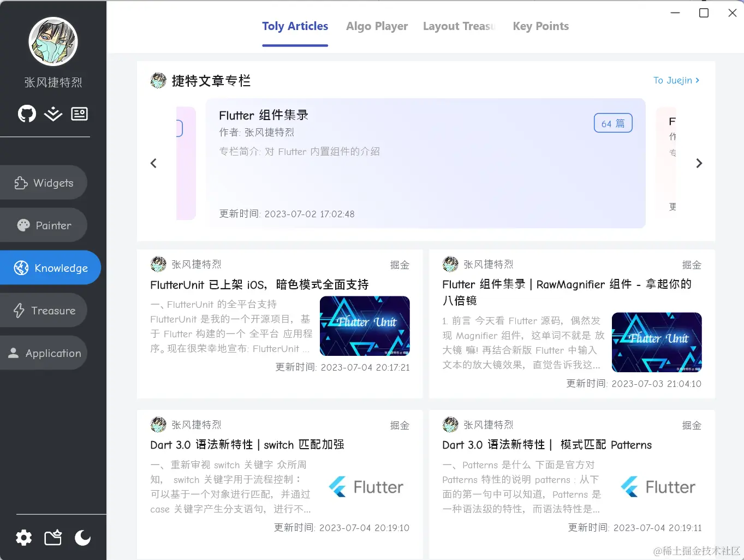
Task: Click the username 张风捷特烈 under the sidebar avatar
Action: pyautogui.click(x=53, y=82)
